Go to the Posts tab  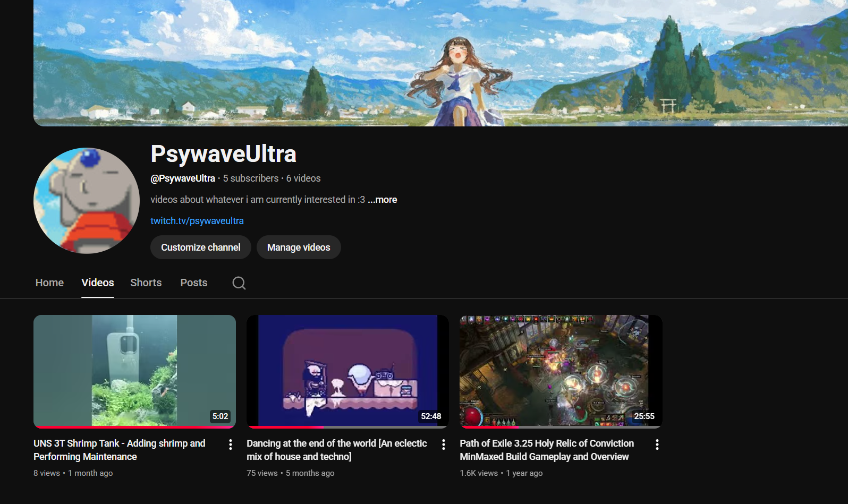click(x=193, y=283)
